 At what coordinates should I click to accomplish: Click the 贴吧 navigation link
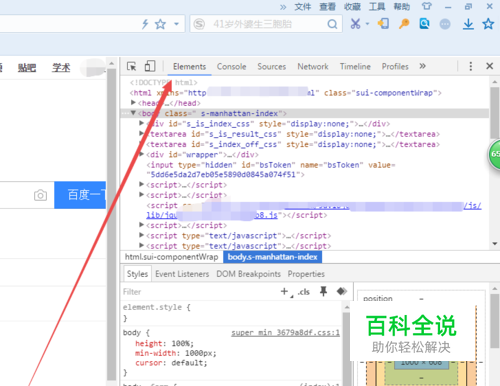[x=27, y=68]
